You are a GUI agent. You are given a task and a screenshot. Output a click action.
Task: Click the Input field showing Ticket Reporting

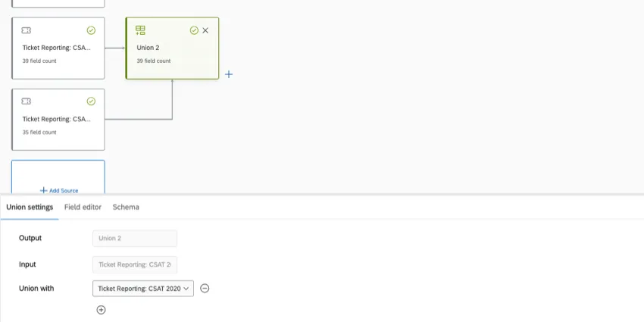coord(134,264)
